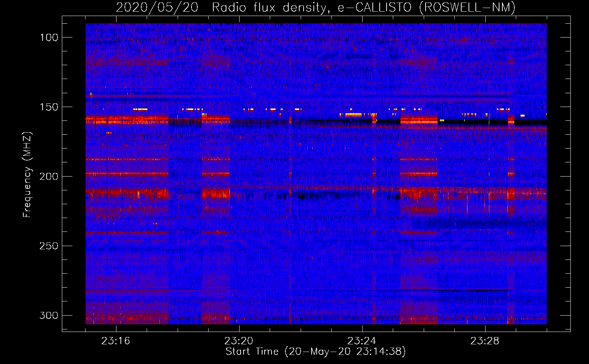Click the 23:20 time tick label

239,341
